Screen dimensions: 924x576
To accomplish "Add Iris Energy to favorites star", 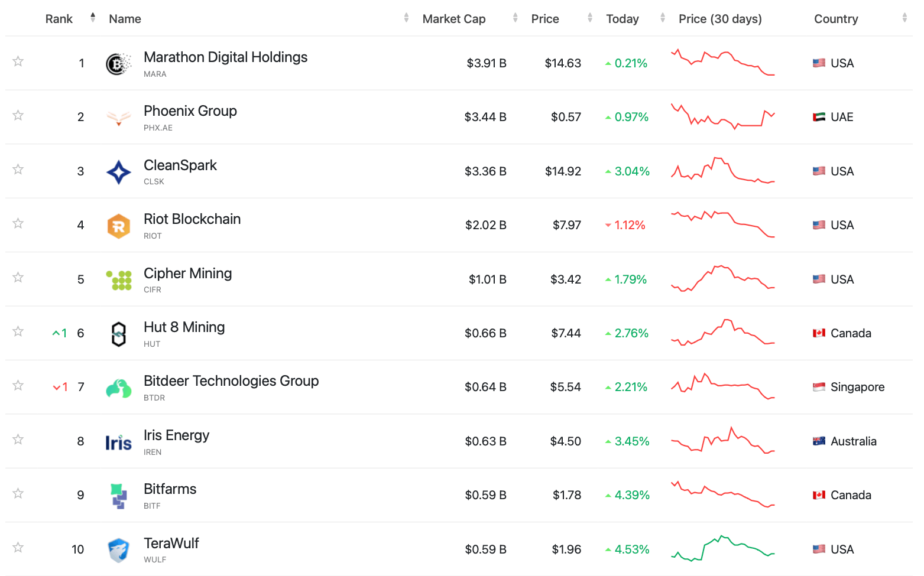I will pos(18,440).
